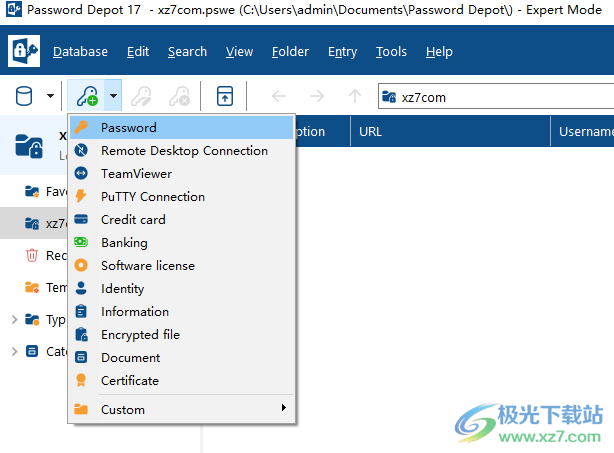Expand the Categories tree node
The width and height of the screenshot is (614, 453).
pos(14,351)
